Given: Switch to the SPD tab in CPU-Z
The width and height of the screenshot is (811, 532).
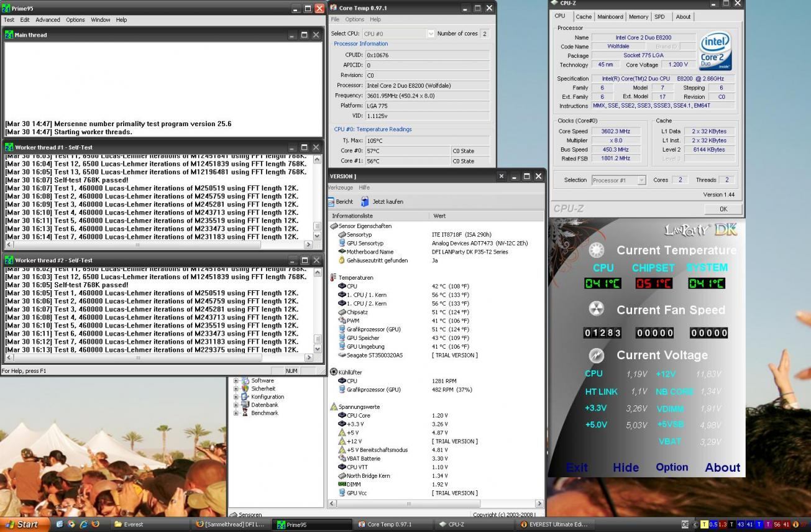Looking at the screenshot, I should pyautogui.click(x=660, y=17).
